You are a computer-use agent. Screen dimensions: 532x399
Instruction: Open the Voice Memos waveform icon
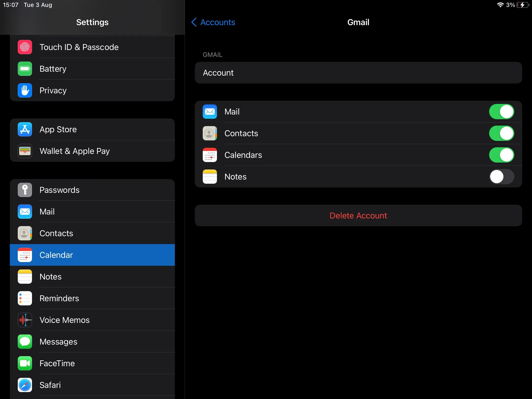click(x=25, y=320)
